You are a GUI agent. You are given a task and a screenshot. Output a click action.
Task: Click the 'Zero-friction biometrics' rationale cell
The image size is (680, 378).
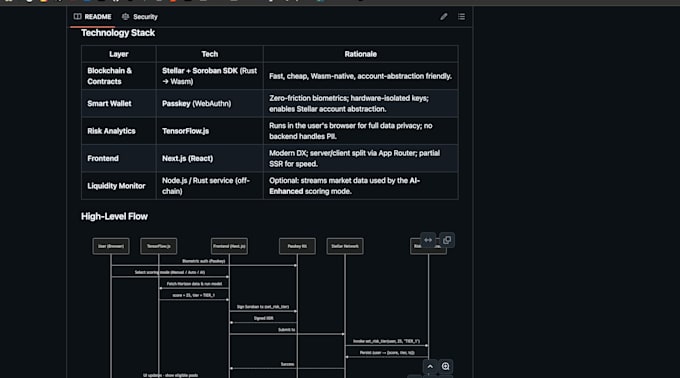tap(360, 103)
